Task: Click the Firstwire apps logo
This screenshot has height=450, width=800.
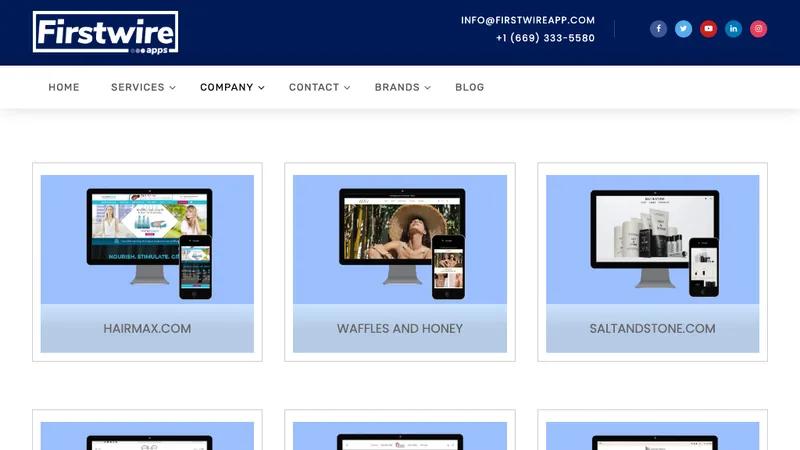Action: (x=106, y=33)
